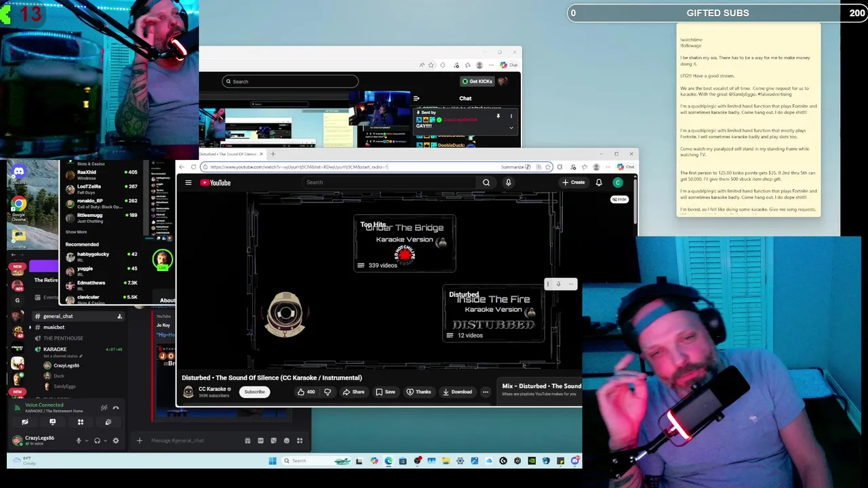Select the Disturbed Sound Of Silence browser tab
The height and width of the screenshot is (488, 868).
coord(230,154)
